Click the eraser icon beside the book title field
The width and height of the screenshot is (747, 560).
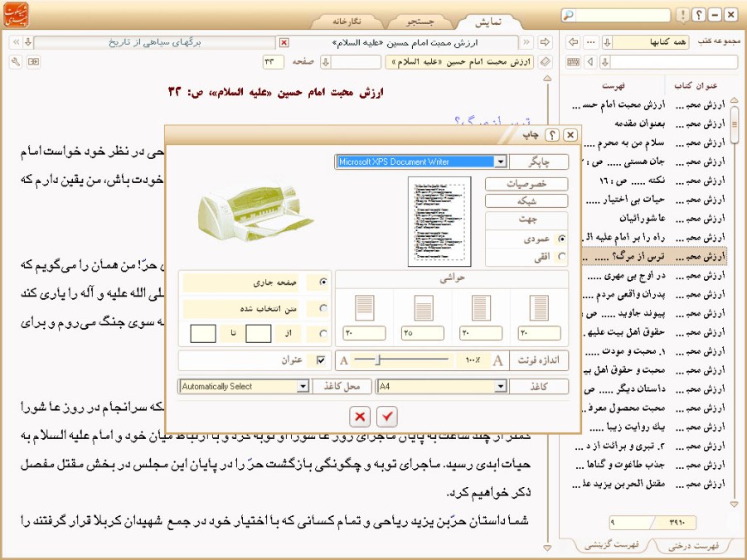(x=545, y=61)
